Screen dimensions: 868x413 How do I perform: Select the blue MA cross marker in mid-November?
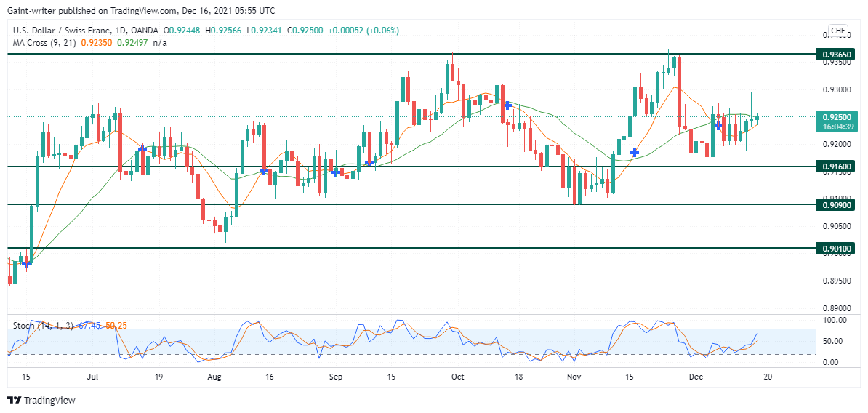coord(635,152)
